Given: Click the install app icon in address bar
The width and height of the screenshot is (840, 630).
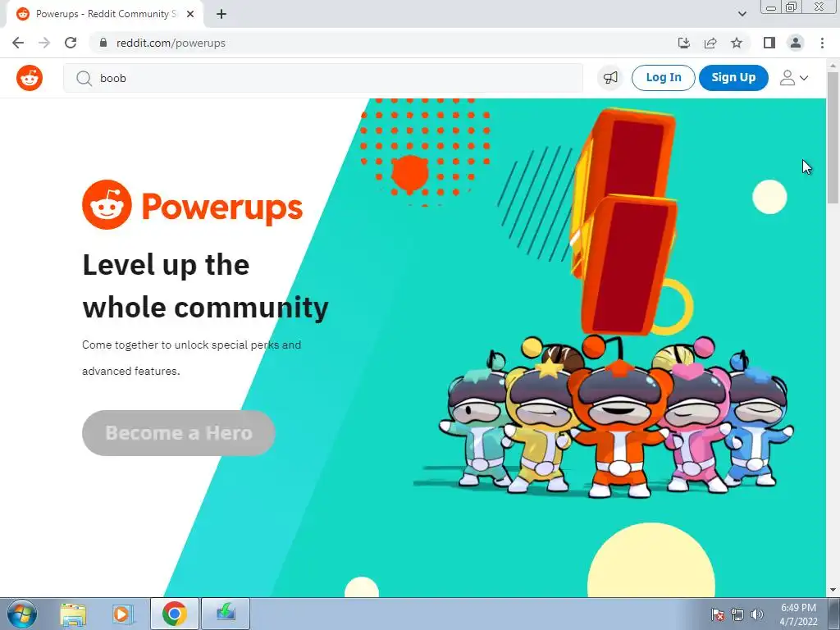Looking at the screenshot, I should click(683, 43).
